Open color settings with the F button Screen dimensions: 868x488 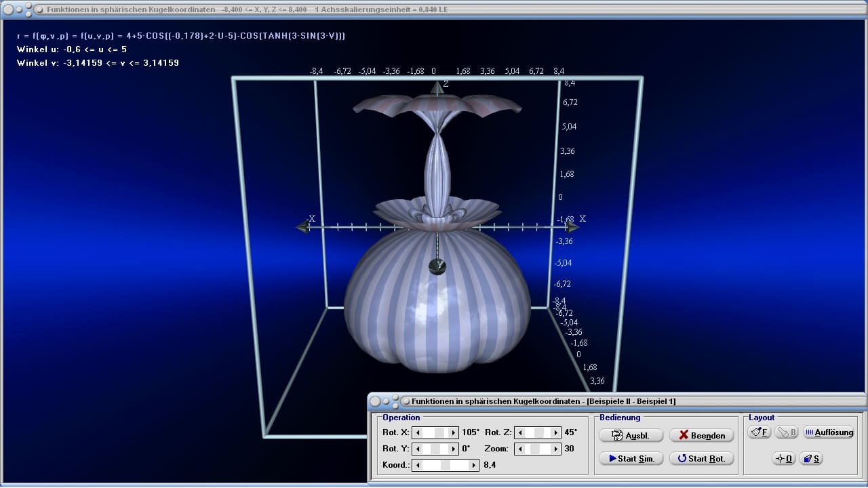759,432
